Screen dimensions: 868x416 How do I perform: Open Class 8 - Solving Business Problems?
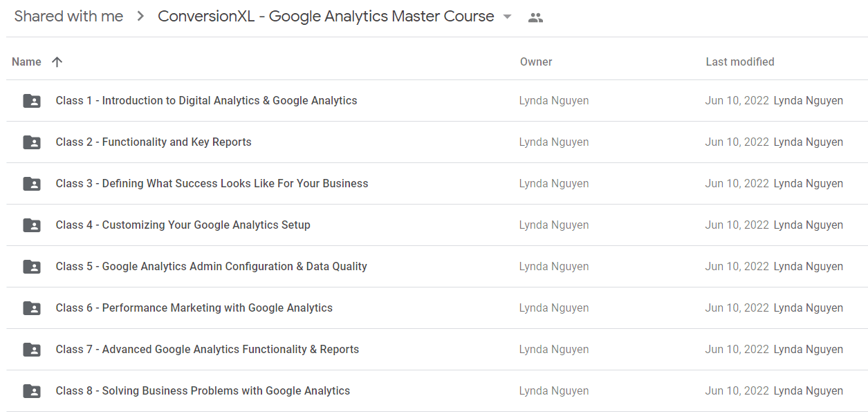pyautogui.click(x=203, y=391)
